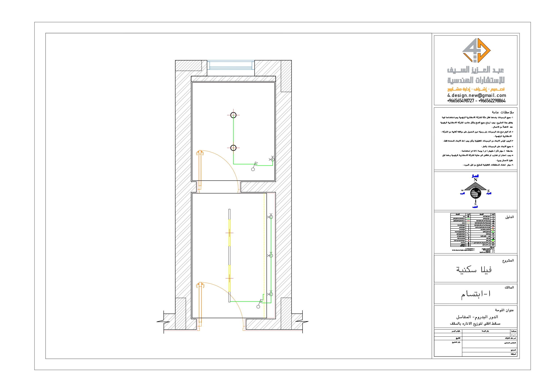Click the 'N' north letter on compass
Screen dimensions: 555x392
point(475,180)
